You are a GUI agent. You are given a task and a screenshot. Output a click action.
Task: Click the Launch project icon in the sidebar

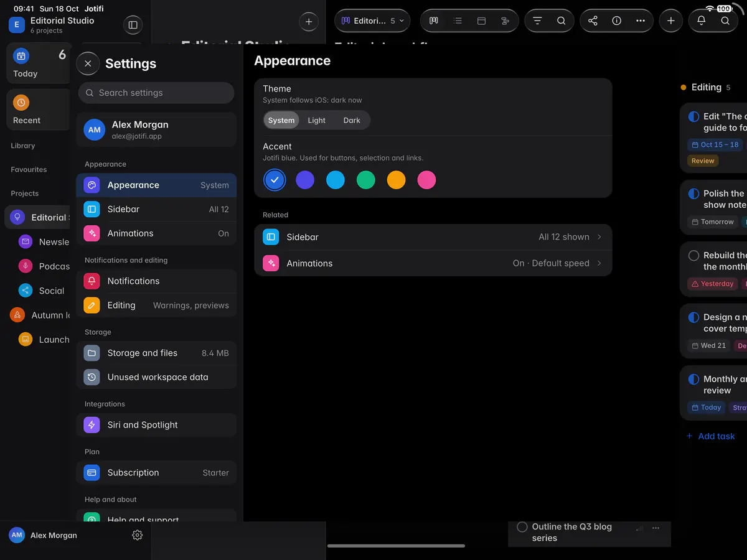click(26, 339)
